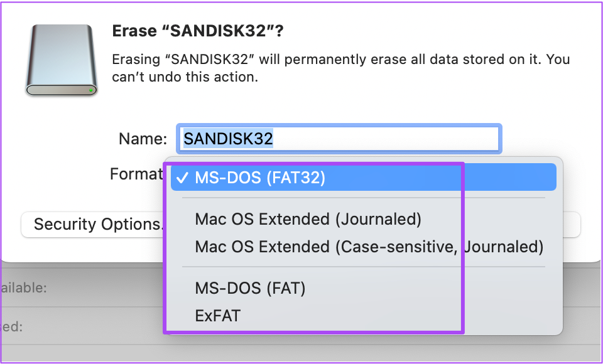This screenshot has width=603, height=364.
Task: Choose Mac OS Extended (Journaled) format
Action: click(x=308, y=219)
